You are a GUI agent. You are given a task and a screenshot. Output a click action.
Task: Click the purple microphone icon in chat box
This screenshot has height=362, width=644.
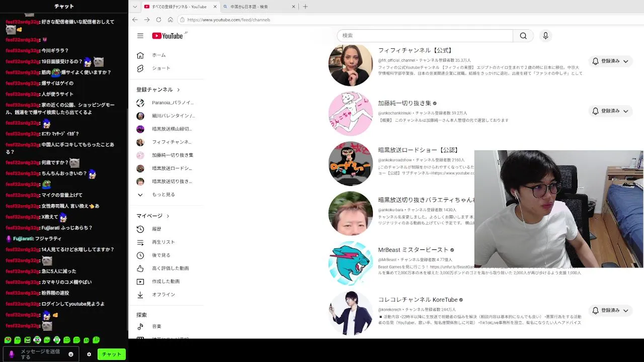(12, 354)
